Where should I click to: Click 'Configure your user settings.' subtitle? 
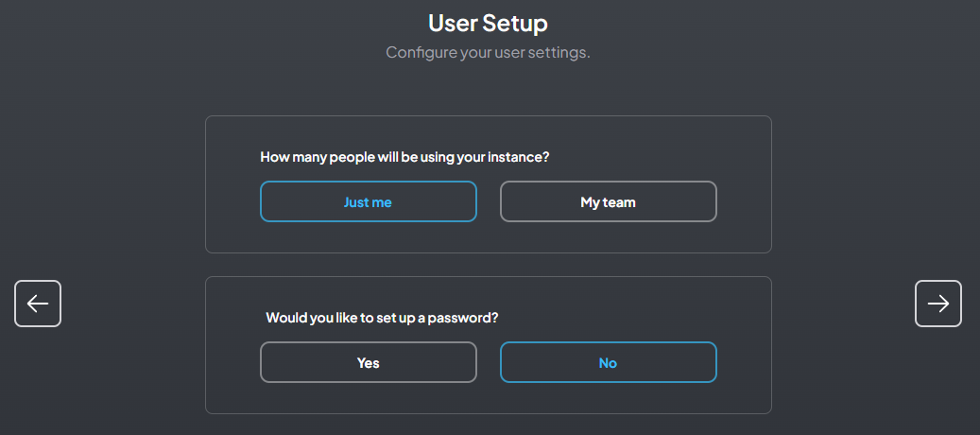[488, 52]
